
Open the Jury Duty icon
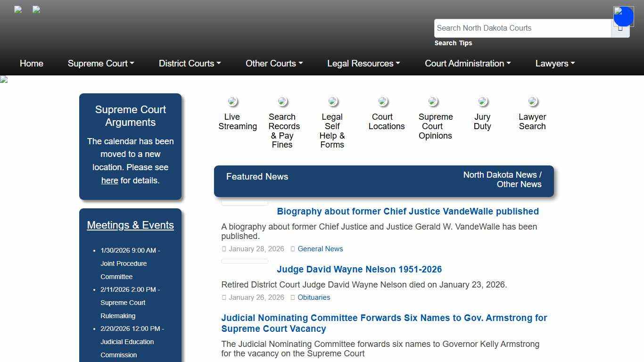(483, 101)
